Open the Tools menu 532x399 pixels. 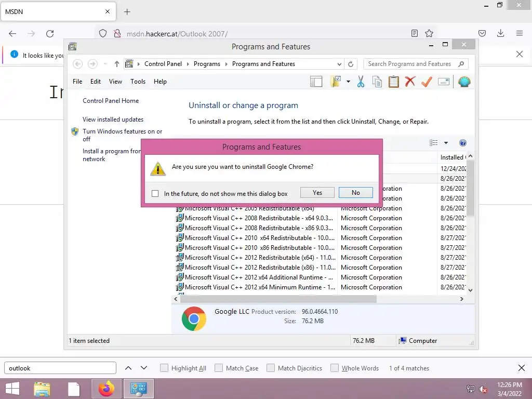coord(138,82)
